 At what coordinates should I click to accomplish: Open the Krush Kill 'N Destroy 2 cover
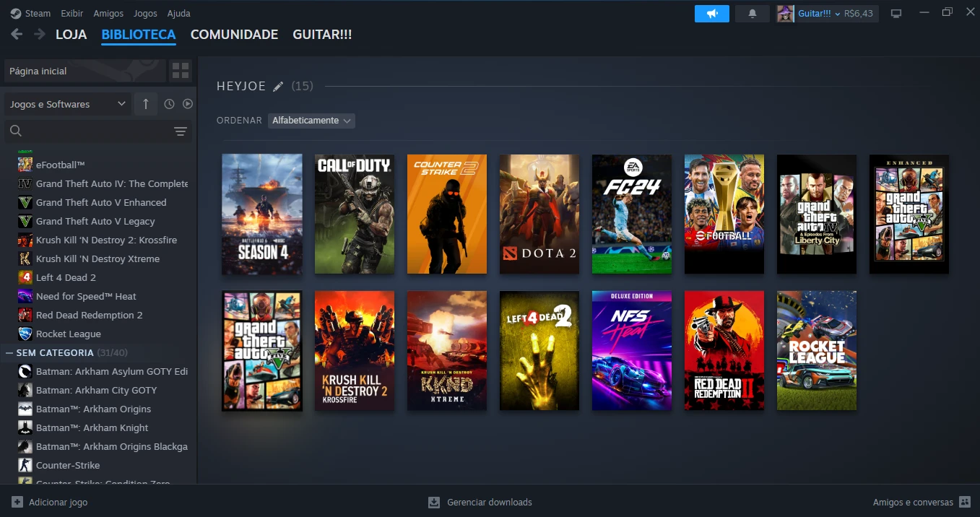355,351
